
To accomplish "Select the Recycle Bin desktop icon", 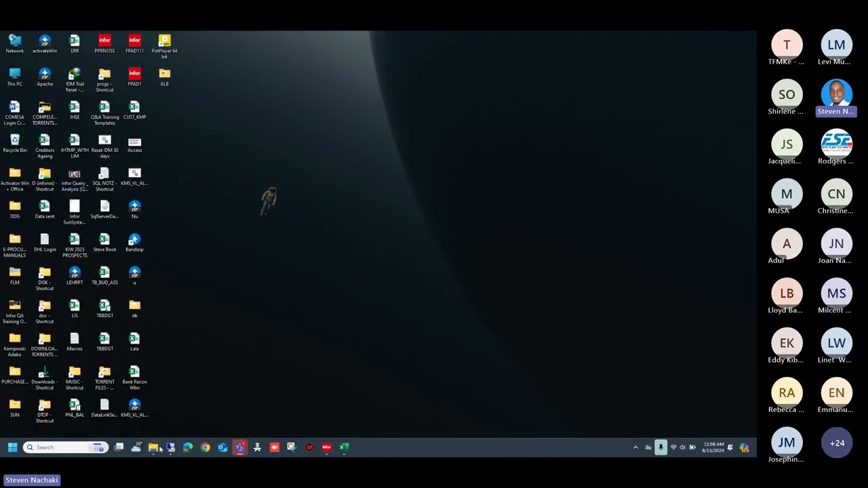I will coord(15,144).
